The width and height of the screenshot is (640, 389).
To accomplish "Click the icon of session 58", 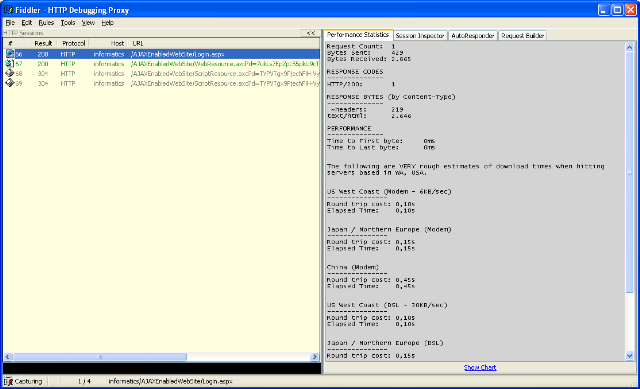I will [x=10, y=73].
